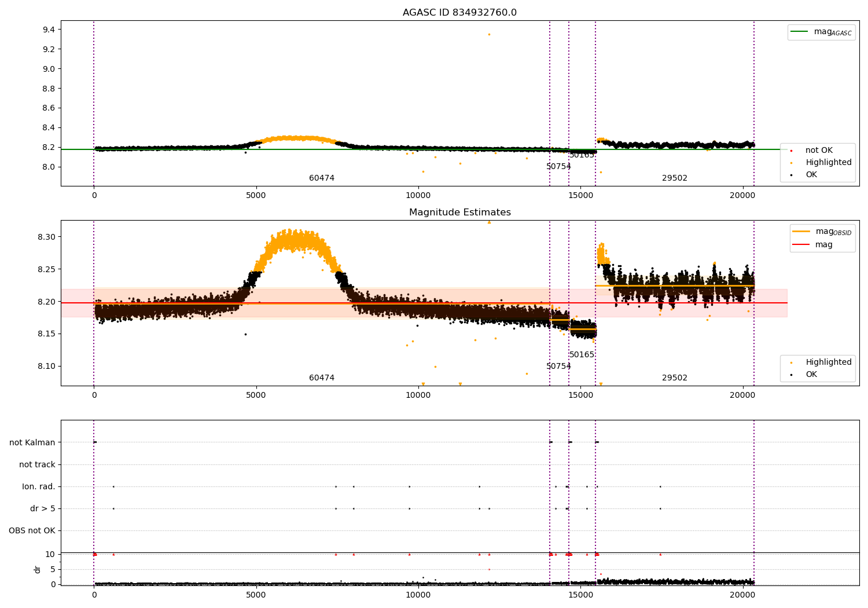868x608 pixels.
Task: Click the 9.0 y-axis tick label
Action: click(49, 69)
